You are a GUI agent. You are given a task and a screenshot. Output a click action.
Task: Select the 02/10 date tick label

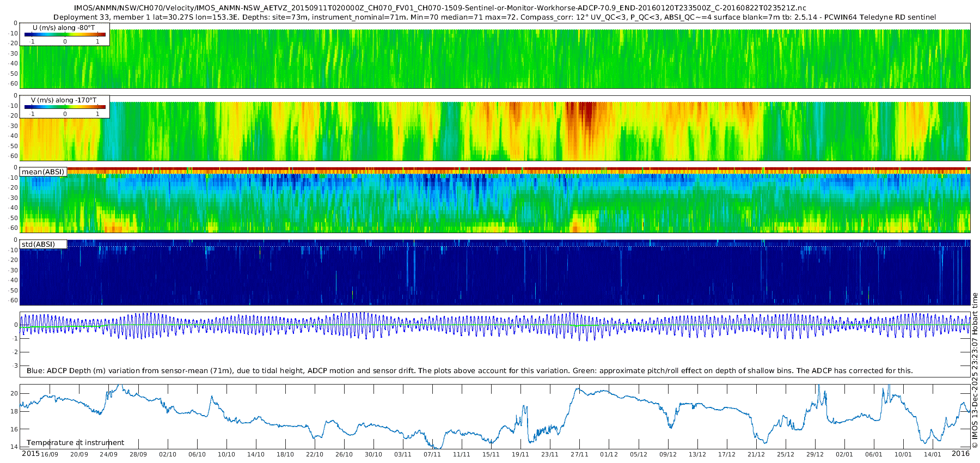(168, 454)
